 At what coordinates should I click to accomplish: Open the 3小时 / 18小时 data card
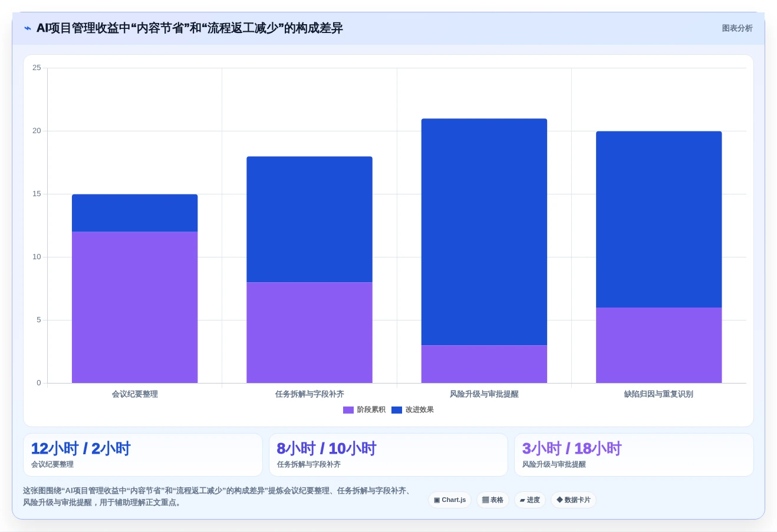pyautogui.click(x=634, y=455)
